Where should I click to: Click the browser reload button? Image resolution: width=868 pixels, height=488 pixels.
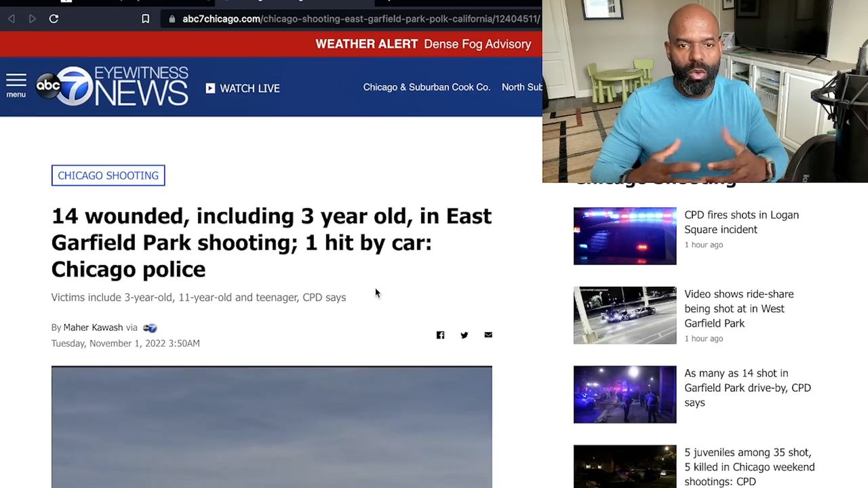[54, 19]
